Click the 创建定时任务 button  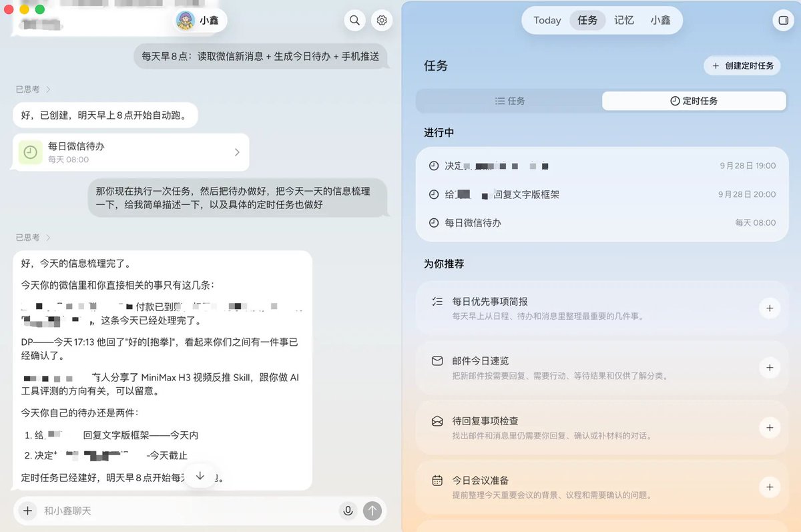coord(742,65)
